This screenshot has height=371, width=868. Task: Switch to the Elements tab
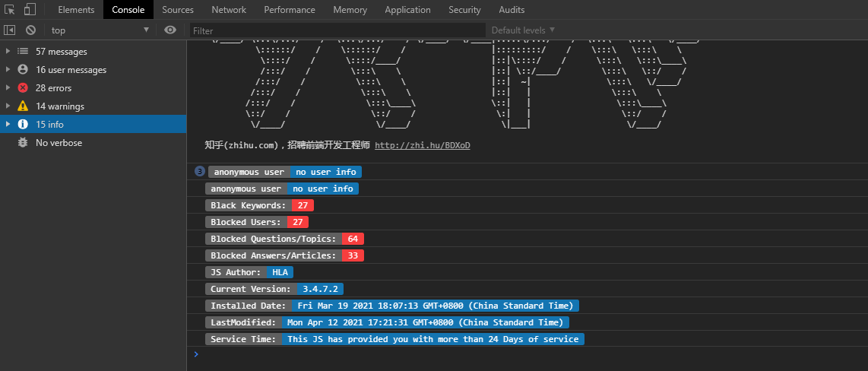pyautogui.click(x=76, y=10)
